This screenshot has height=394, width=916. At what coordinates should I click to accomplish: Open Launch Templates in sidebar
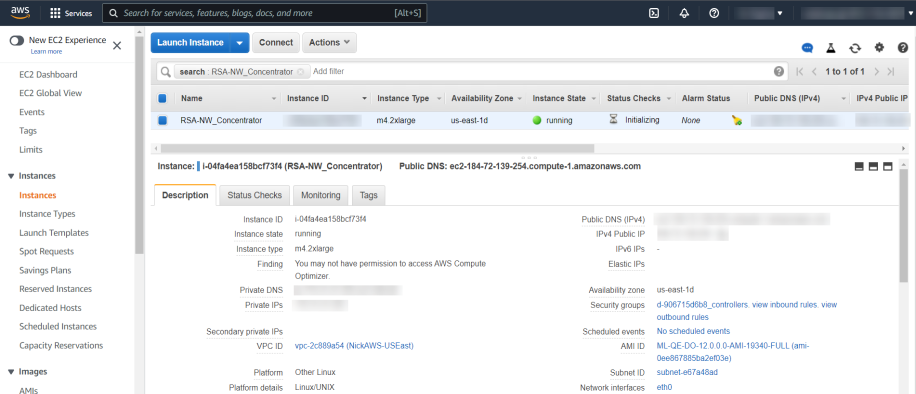[54, 233]
